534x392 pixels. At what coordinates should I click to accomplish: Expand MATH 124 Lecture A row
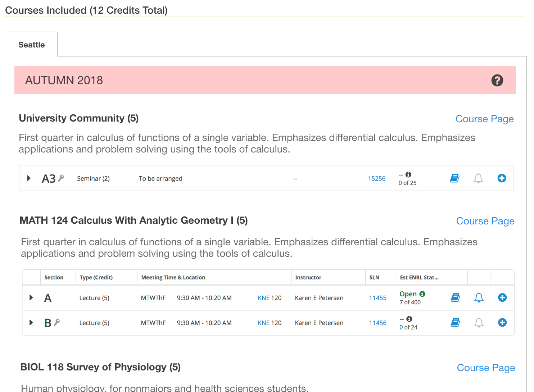tap(31, 297)
